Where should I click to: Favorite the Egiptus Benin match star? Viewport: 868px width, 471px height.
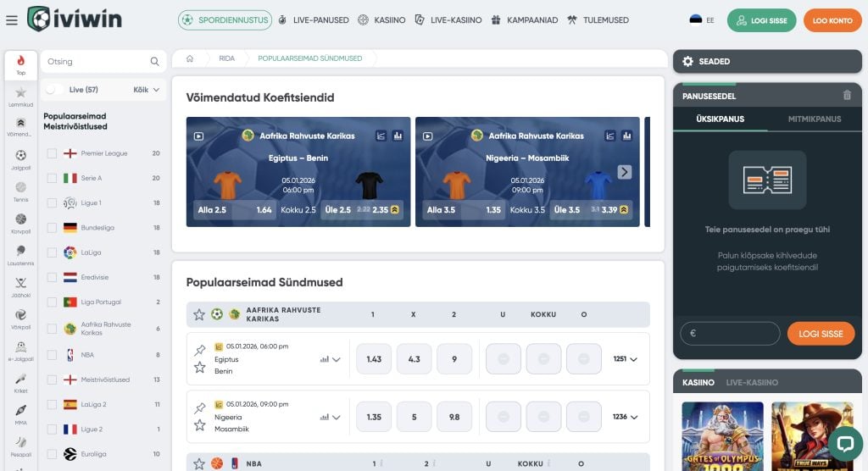[200, 368]
